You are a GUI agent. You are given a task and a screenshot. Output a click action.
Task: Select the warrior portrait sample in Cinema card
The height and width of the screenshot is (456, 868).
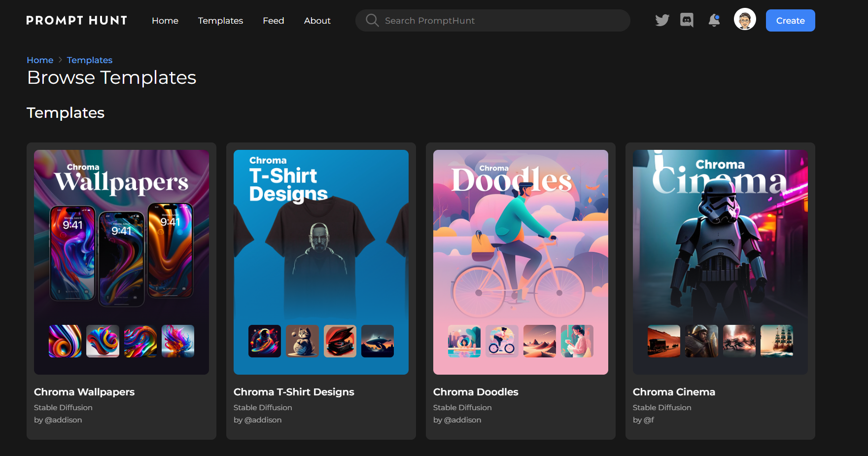pyautogui.click(x=701, y=341)
